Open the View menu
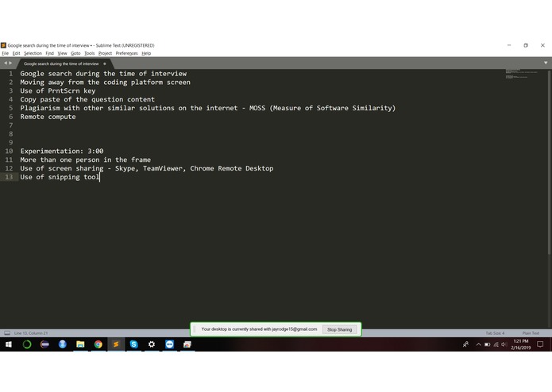552x392 pixels. tap(62, 53)
